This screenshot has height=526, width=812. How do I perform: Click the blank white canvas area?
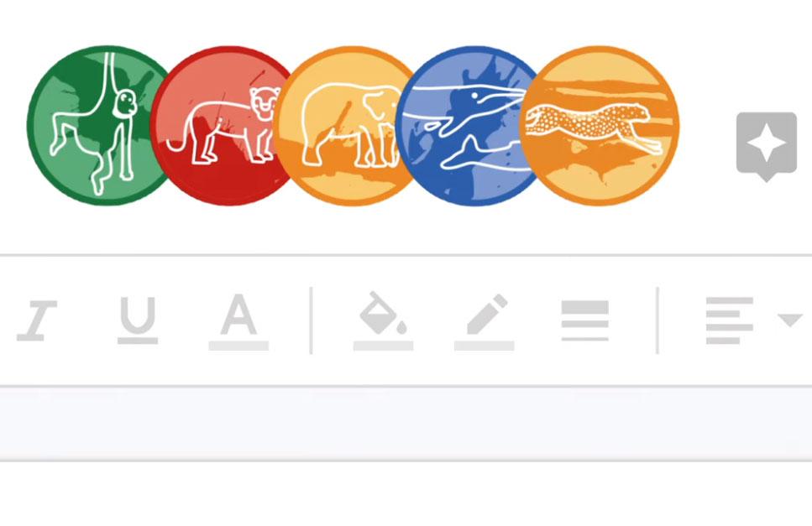(406, 494)
